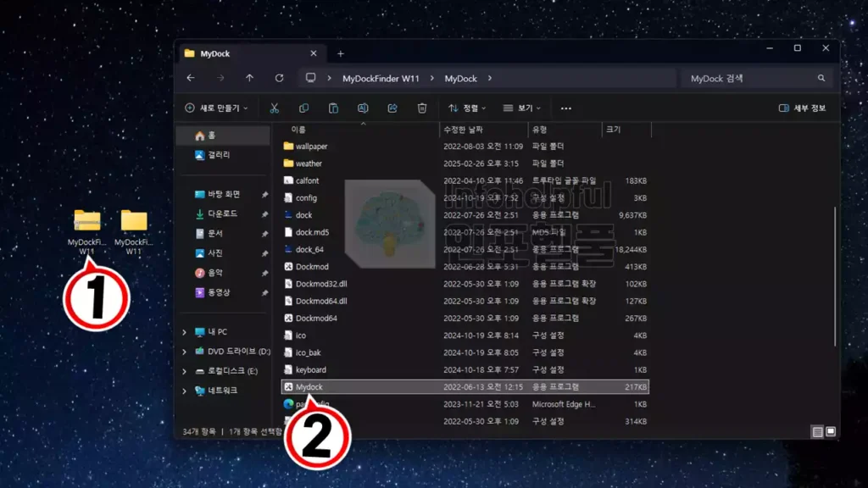Rename the selected file
The image size is (868, 488).
[x=363, y=108]
